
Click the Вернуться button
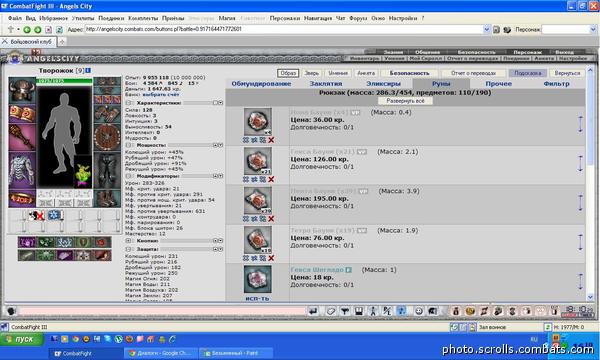(x=567, y=73)
